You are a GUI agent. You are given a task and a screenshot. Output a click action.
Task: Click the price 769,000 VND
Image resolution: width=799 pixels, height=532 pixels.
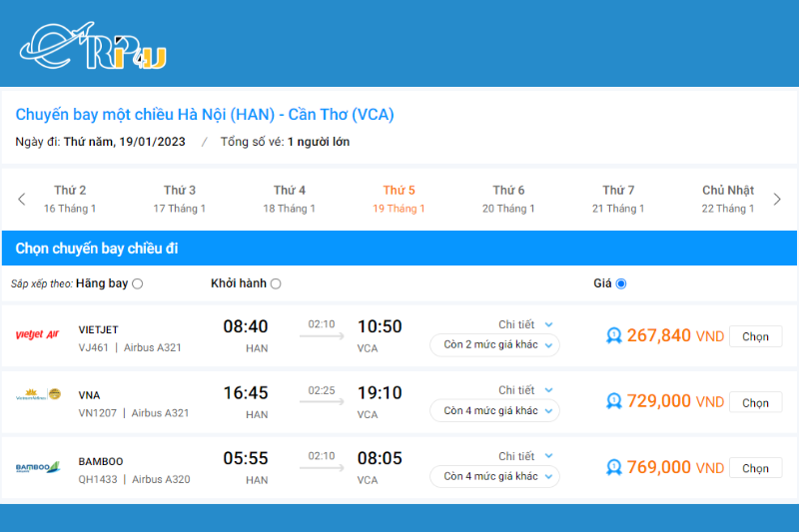tap(675, 467)
